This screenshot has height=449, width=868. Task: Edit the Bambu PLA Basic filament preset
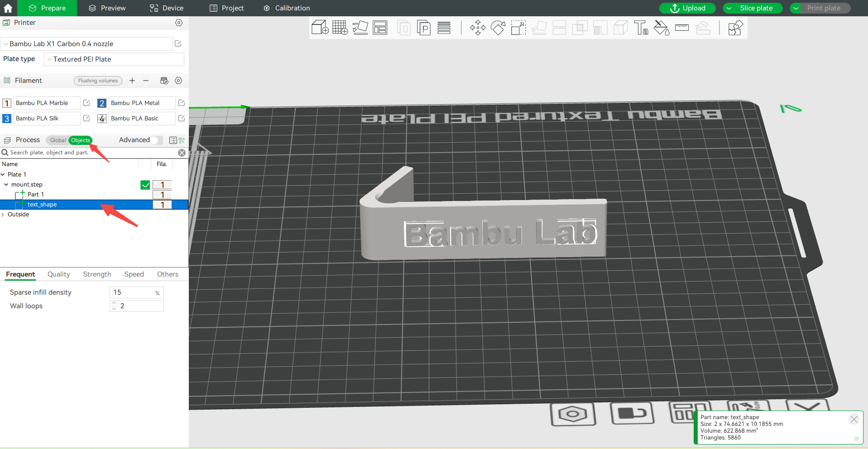tap(182, 118)
